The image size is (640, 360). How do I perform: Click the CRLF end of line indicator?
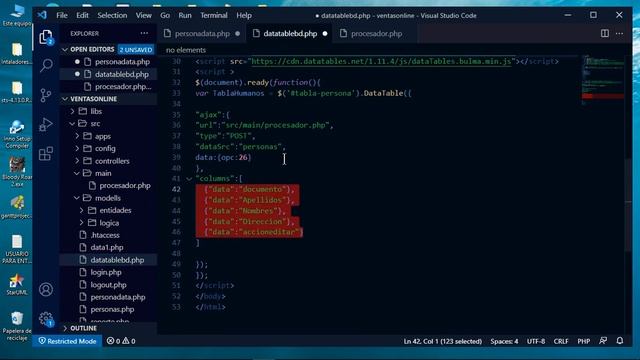pos(561,341)
